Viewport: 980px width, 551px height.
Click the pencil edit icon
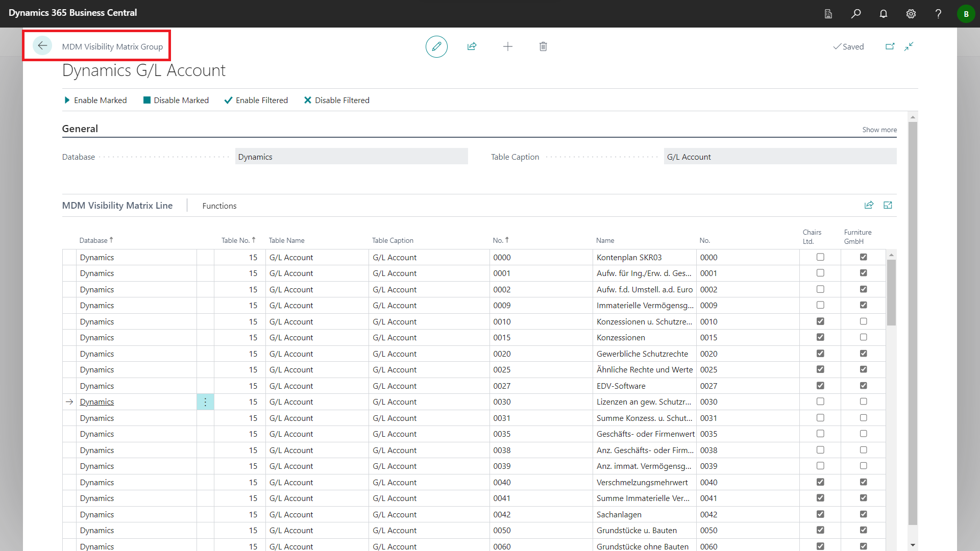pyautogui.click(x=436, y=46)
